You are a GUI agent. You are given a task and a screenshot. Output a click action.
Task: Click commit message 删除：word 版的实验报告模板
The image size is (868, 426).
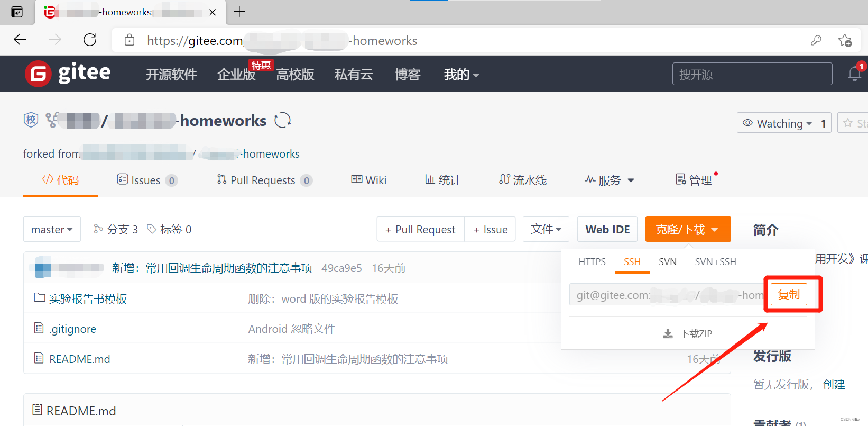(323, 299)
